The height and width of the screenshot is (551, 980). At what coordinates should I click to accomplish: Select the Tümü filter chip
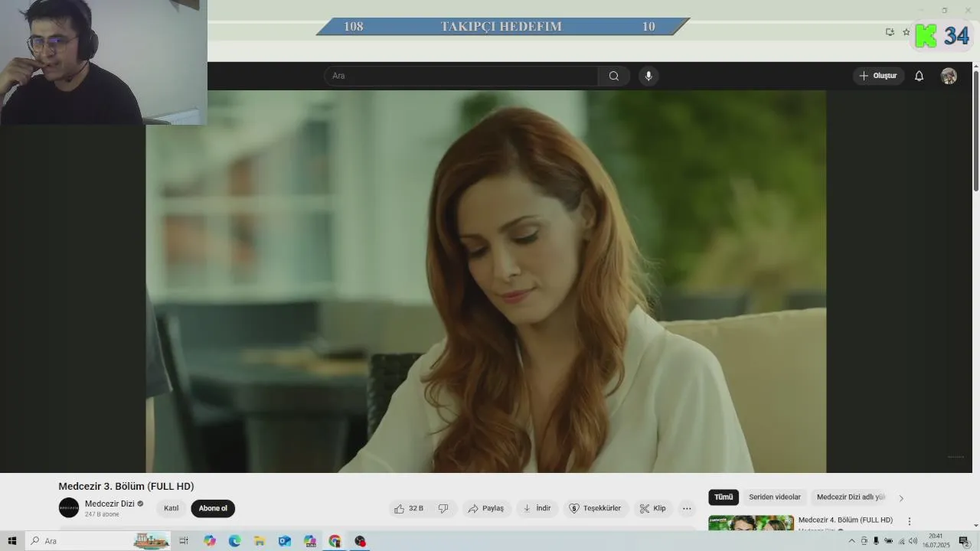tap(724, 497)
